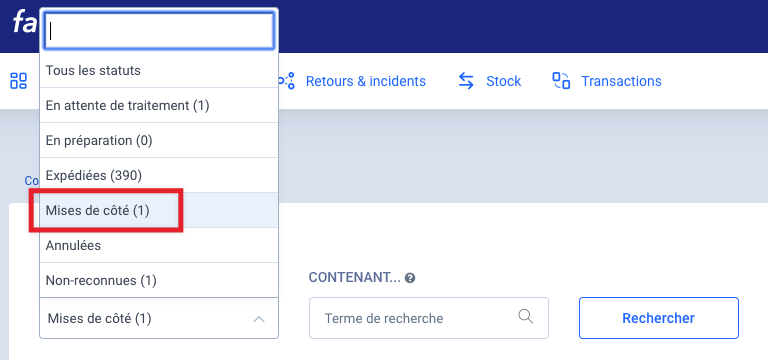Go to the Stock menu item
The width and height of the screenshot is (768, 360).
tap(504, 81)
